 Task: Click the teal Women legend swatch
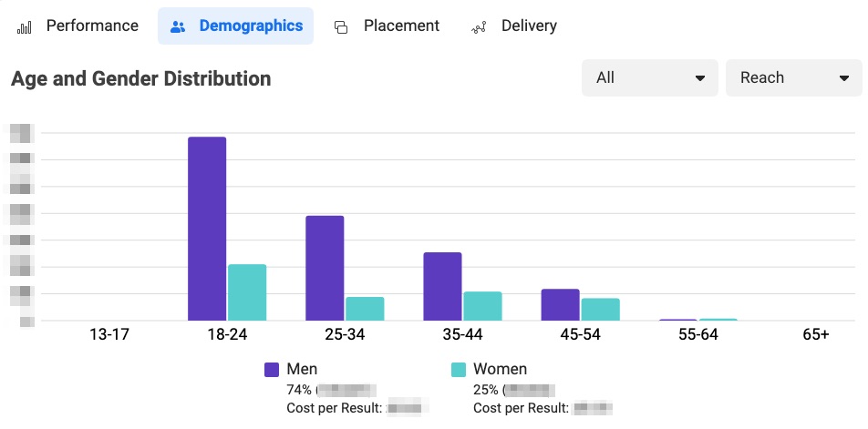(459, 370)
